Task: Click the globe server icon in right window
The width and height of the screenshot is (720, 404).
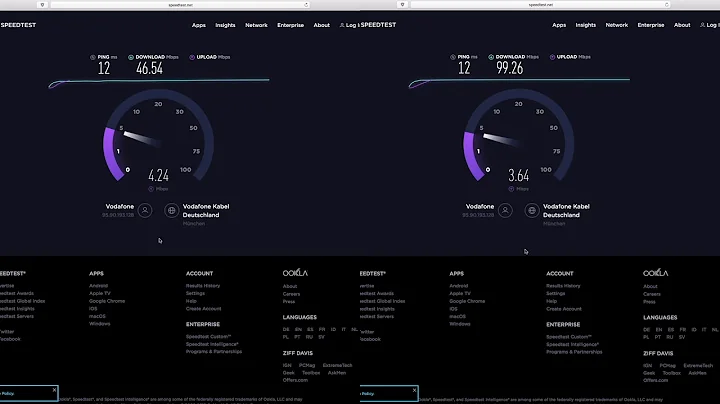Action: tap(532, 211)
